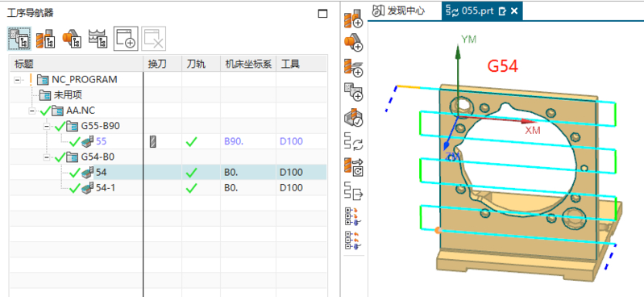Select operation 55 in the tree
This screenshot has height=297, width=644.
coord(101,142)
